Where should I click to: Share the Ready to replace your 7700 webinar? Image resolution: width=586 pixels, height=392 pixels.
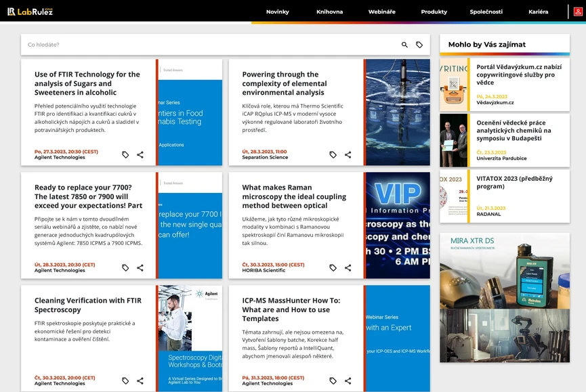tap(140, 267)
